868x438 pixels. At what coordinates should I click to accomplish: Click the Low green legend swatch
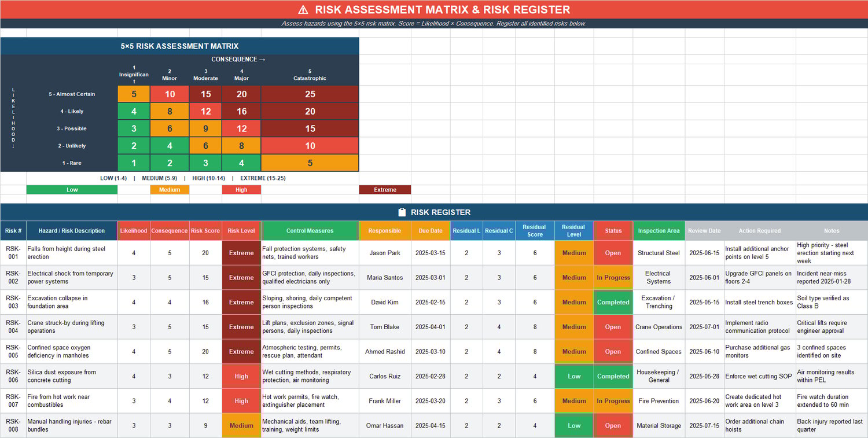[72, 189]
